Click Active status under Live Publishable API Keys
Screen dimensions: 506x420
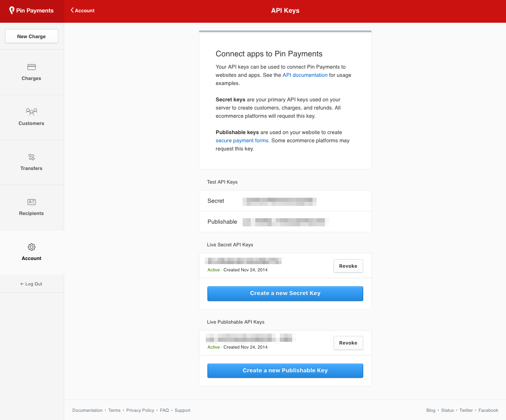pyautogui.click(x=213, y=347)
